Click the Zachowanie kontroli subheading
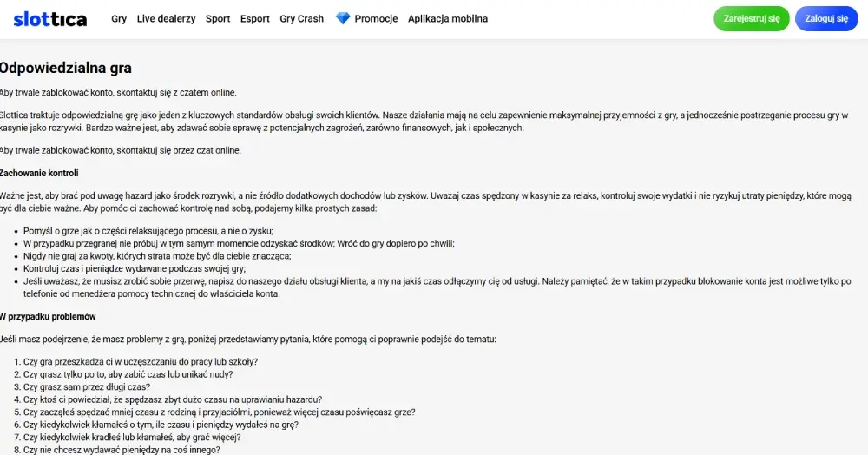Image resolution: width=868 pixels, height=455 pixels. tap(39, 174)
